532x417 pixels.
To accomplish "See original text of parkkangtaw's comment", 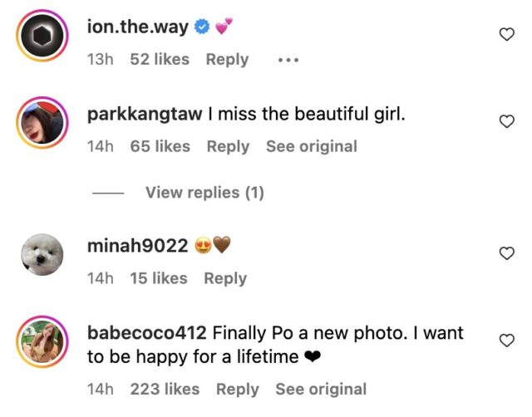I will click(x=311, y=146).
